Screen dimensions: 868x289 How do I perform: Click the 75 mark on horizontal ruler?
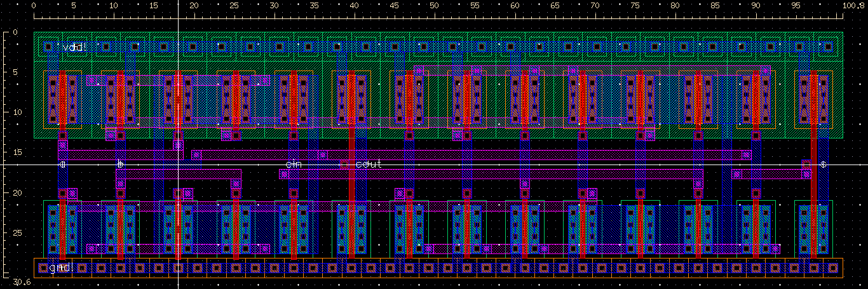pos(635,6)
